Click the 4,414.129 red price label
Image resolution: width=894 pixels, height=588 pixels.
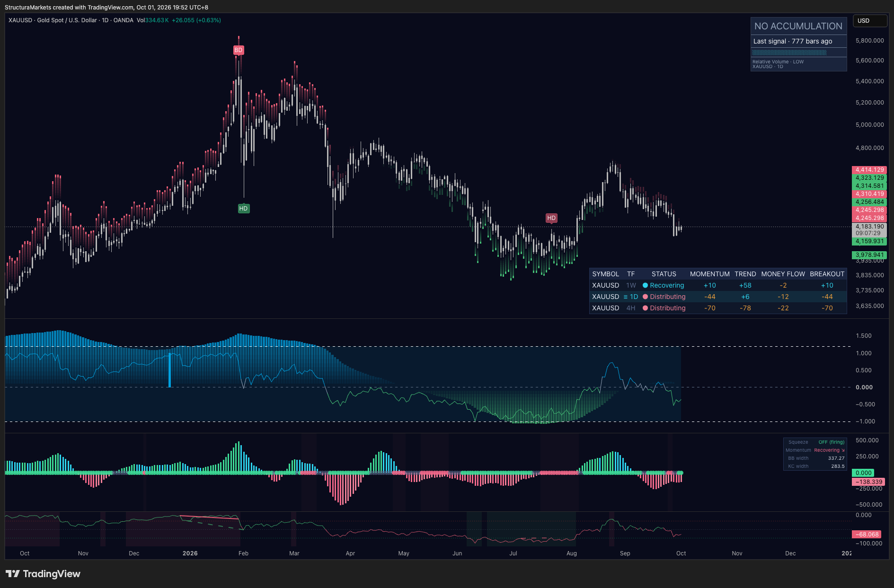(869, 170)
